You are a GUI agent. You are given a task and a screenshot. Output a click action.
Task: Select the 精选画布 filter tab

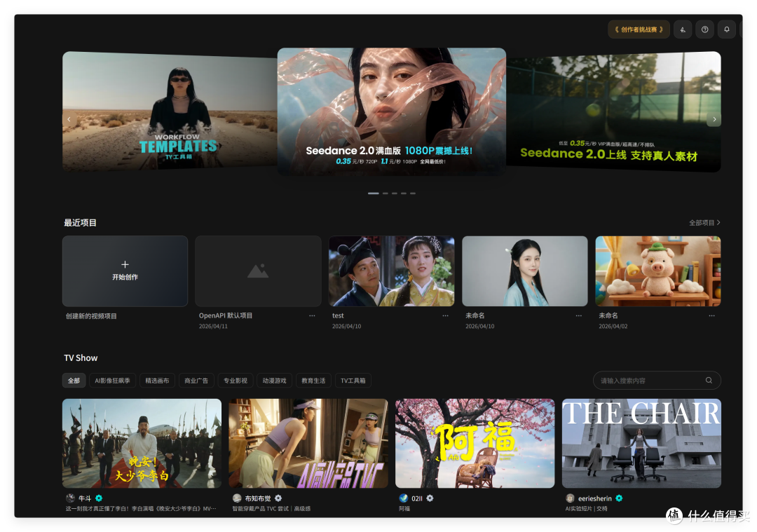pos(158,381)
